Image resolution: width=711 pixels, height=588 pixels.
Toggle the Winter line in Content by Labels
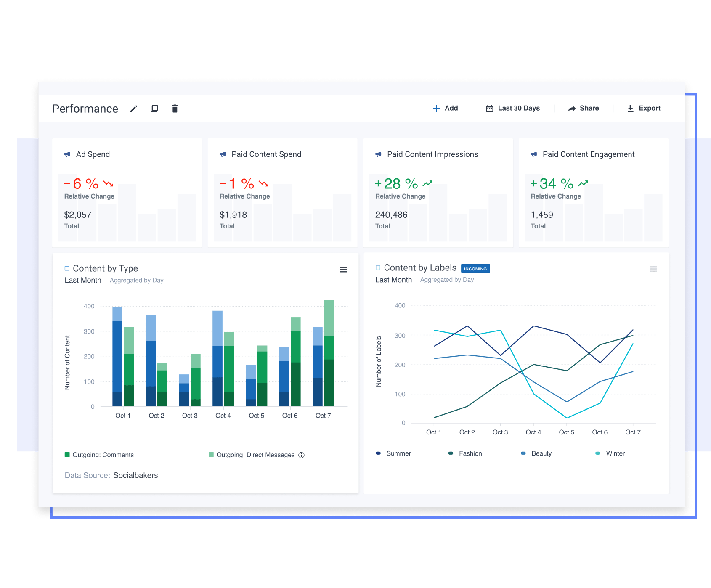click(x=610, y=453)
